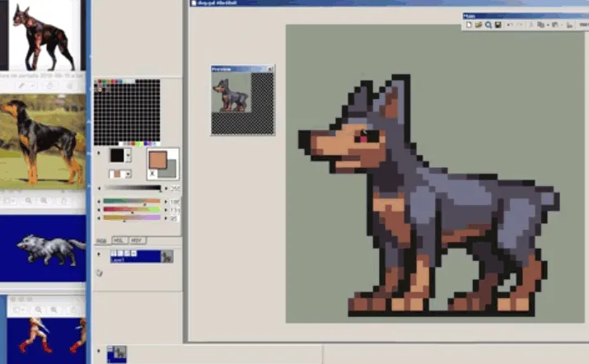Screen dimensions: 589x364
Task: Select the tan color in palette second row
Action: (100, 90)
